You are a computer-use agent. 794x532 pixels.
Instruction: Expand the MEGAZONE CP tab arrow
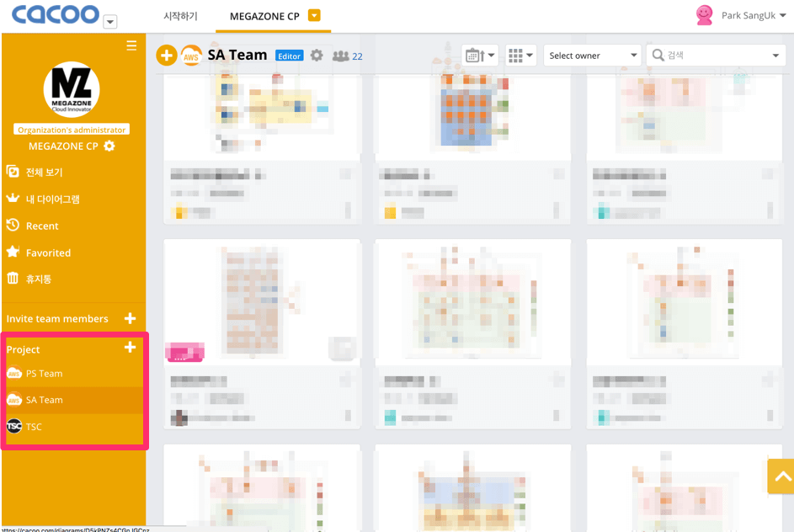(314, 15)
